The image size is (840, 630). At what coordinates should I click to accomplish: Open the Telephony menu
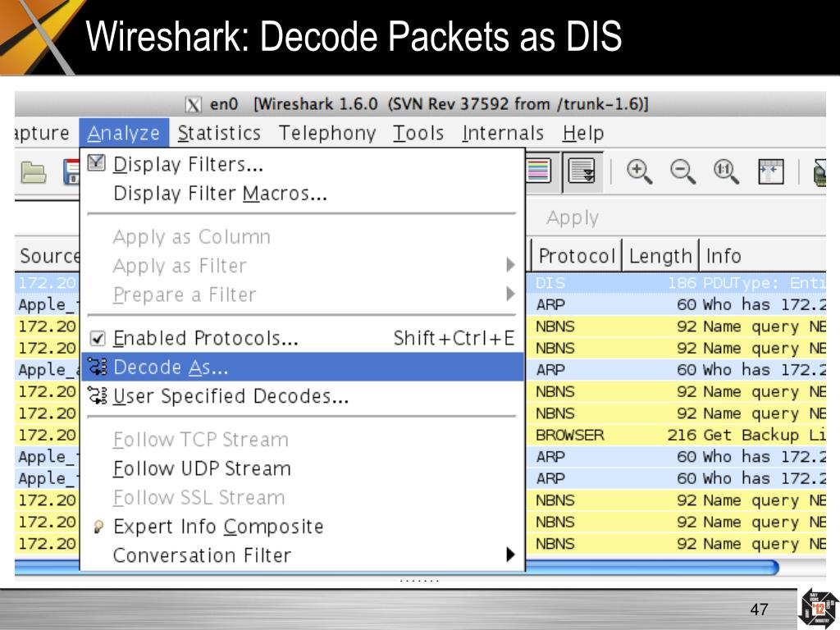tap(327, 133)
